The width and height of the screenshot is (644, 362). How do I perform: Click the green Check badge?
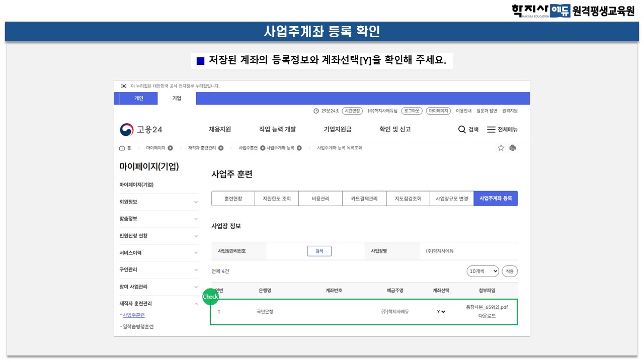210,297
